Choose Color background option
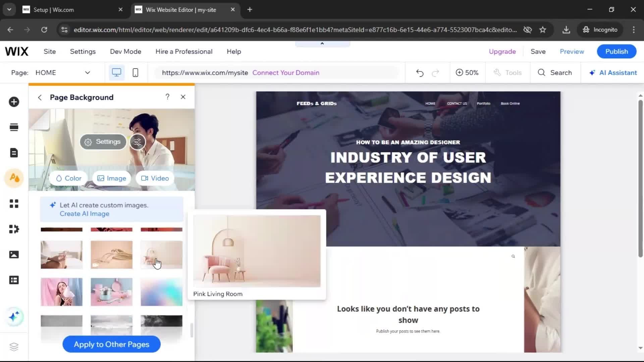The image size is (644, 362). 68,178
